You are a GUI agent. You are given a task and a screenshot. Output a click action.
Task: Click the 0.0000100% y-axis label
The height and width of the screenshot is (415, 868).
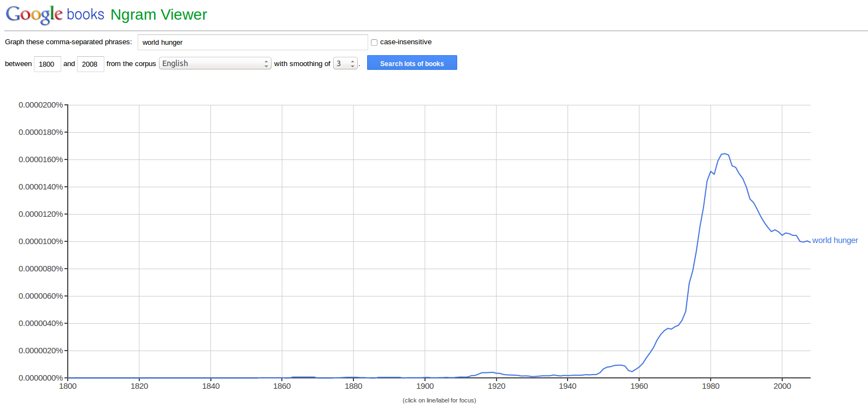point(41,241)
